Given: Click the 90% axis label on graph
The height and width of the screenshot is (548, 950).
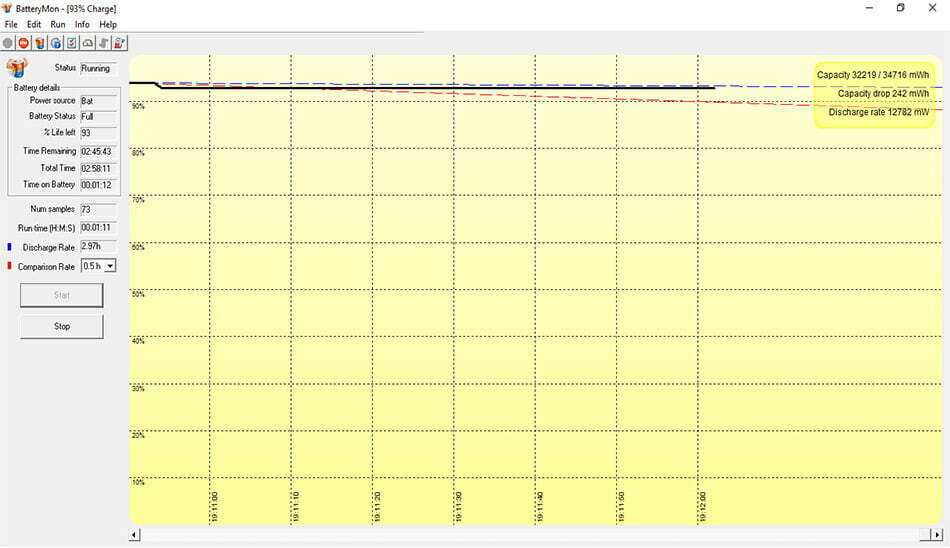Looking at the screenshot, I should [138, 106].
